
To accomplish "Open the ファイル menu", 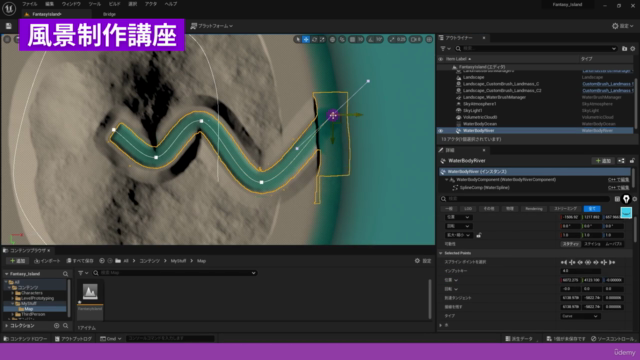I will pyautogui.click(x=29, y=4).
